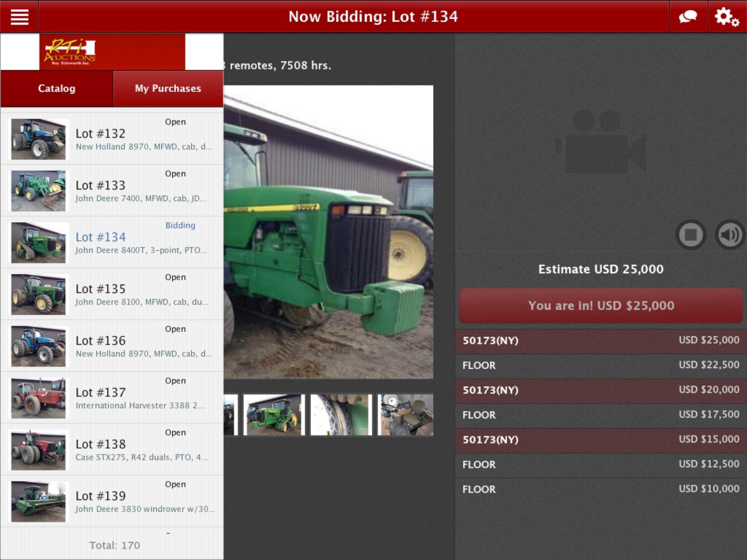This screenshot has width=747, height=560.
Task: Mute the auction audio speaker
Action: pos(730,235)
